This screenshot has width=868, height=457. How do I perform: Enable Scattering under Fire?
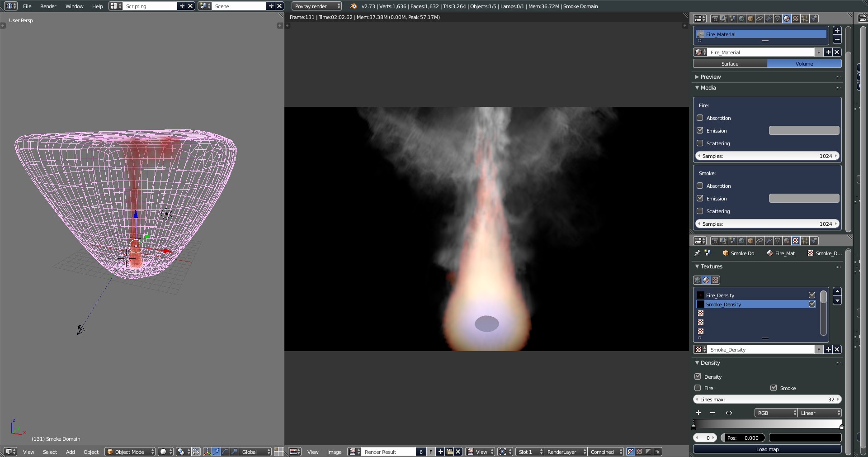click(x=700, y=143)
